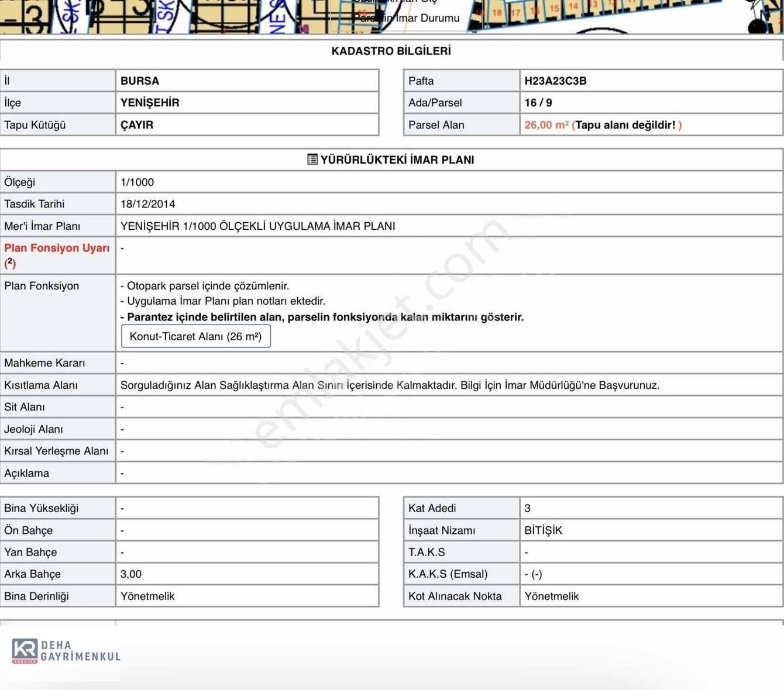
Task: Click the BURSA province value
Action: click(140, 81)
